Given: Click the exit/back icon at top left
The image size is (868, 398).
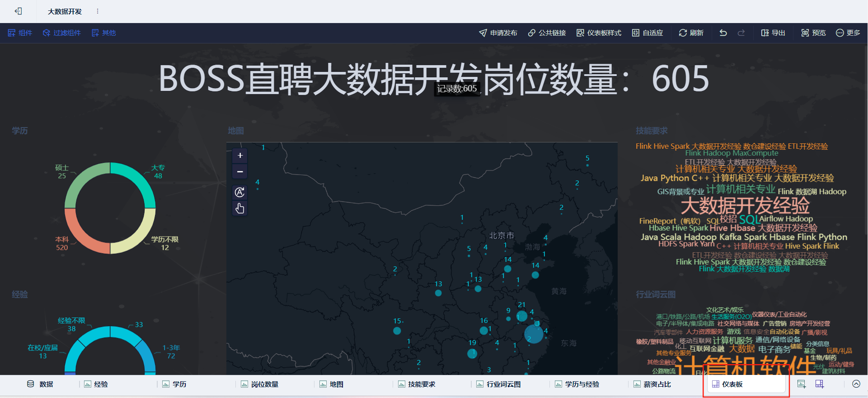Looking at the screenshot, I should pos(19,11).
